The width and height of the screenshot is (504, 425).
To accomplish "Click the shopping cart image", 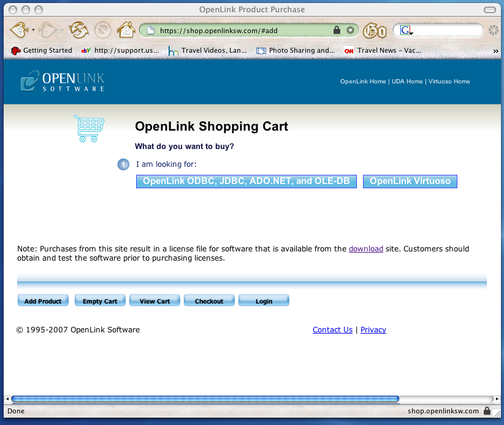I will [89, 129].
